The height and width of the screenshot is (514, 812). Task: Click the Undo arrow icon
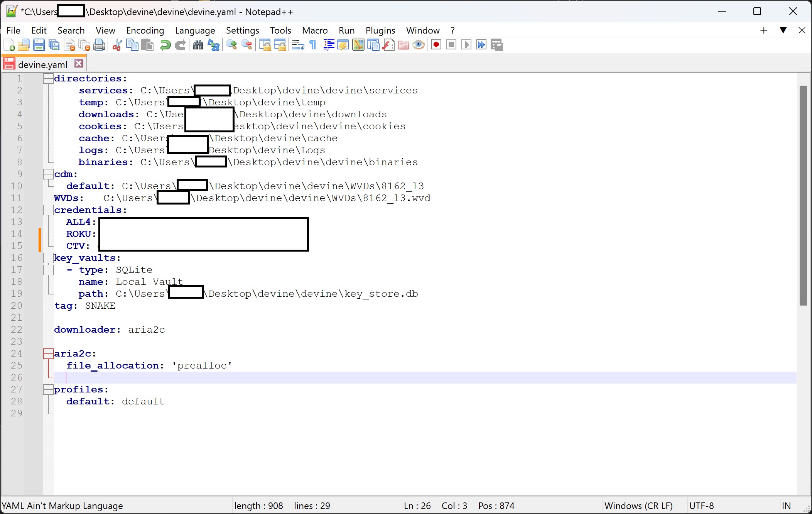[165, 45]
